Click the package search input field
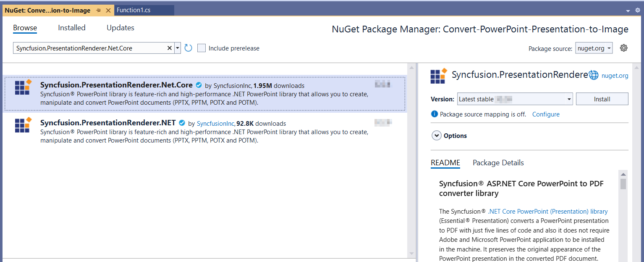 [x=90, y=48]
